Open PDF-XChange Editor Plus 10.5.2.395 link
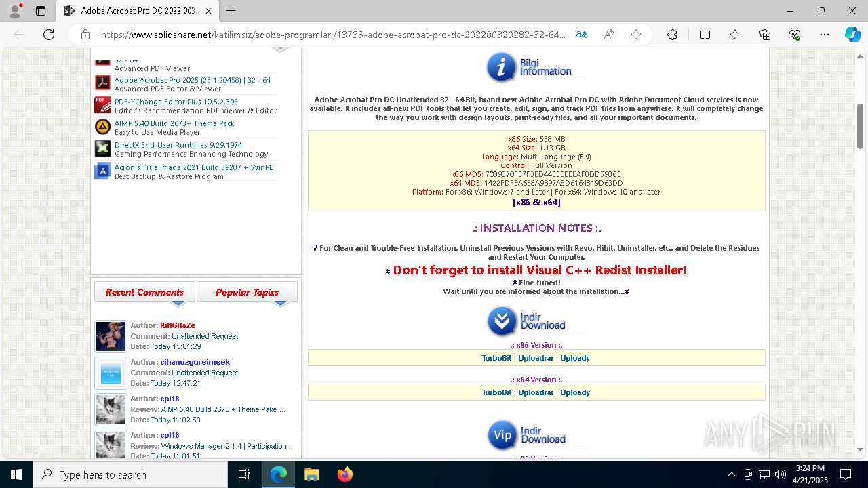Viewport: 868px width, 488px height. coord(176,102)
